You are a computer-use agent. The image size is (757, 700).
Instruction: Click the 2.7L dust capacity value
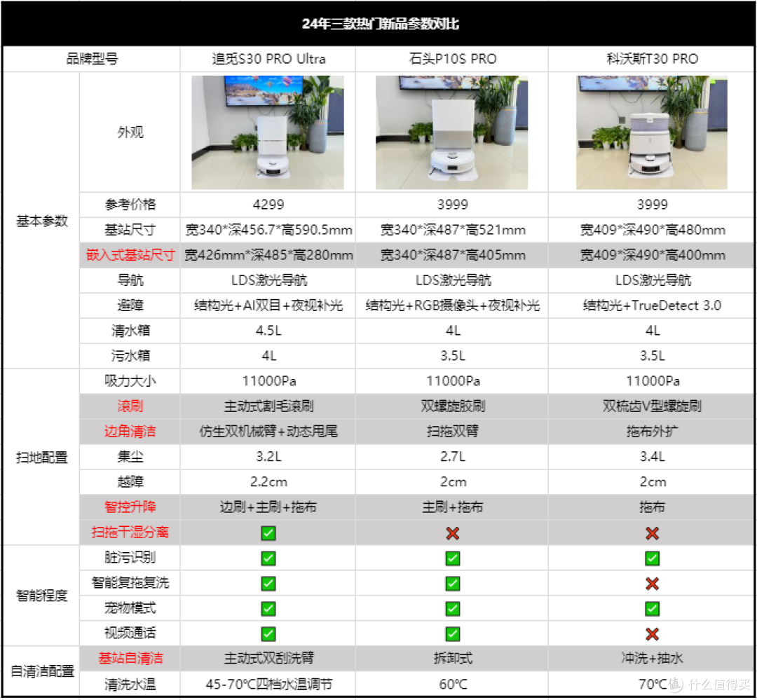(x=452, y=457)
